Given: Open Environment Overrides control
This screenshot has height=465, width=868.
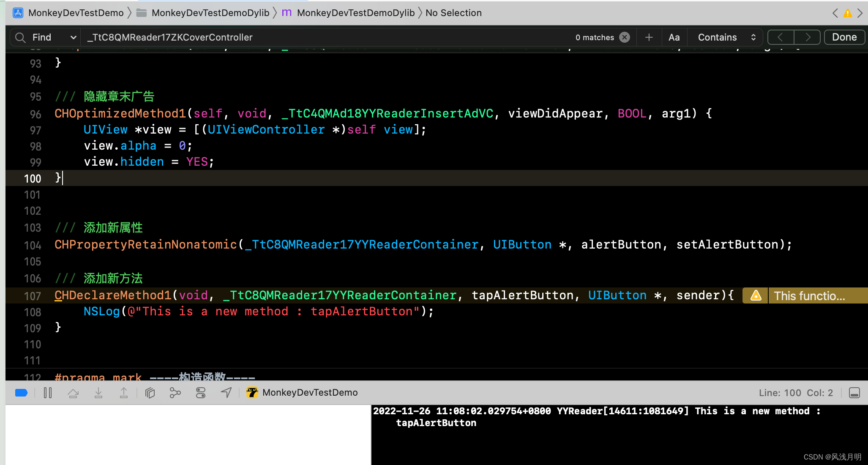Looking at the screenshot, I should pyautogui.click(x=201, y=393).
